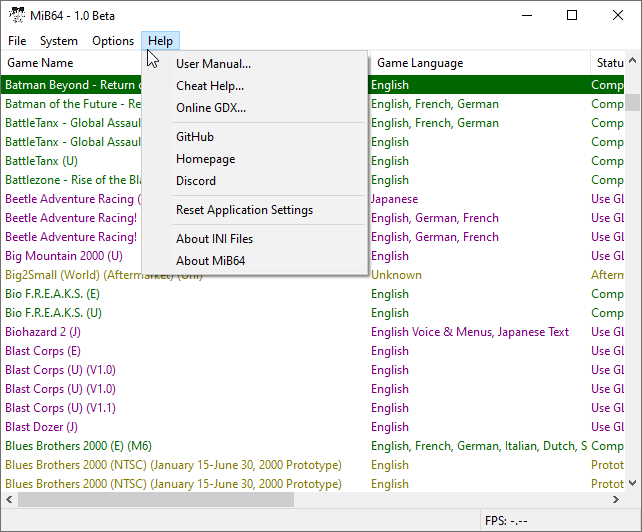Select Blast Dozer (J) in game list
The width and height of the screenshot is (642, 532).
[42, 427]
